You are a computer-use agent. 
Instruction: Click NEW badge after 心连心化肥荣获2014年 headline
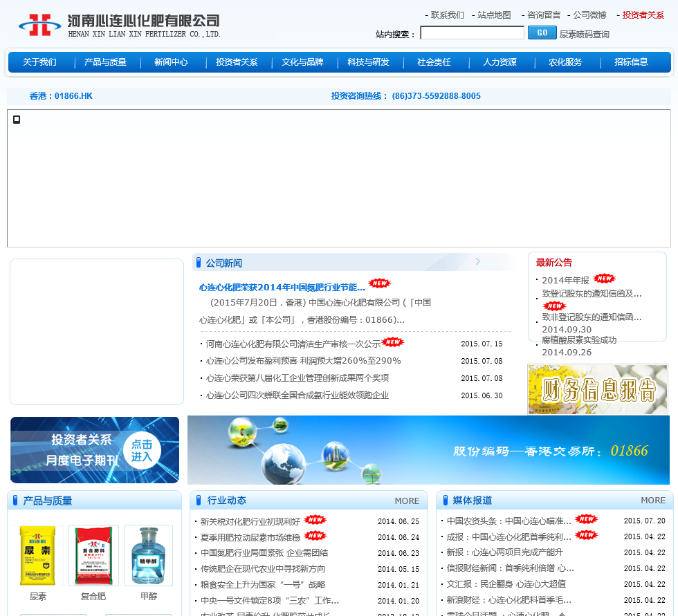379,283
